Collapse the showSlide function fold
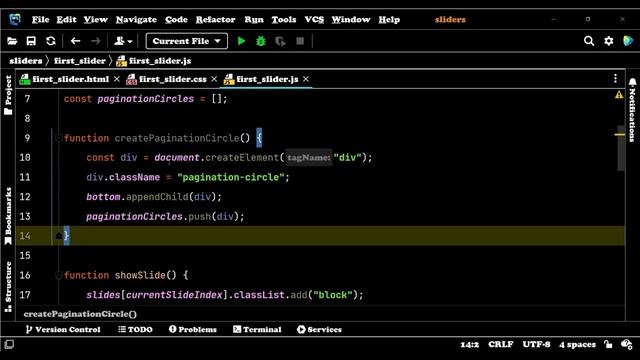Screen dimensions: 640x360 (x=58, y=275)
